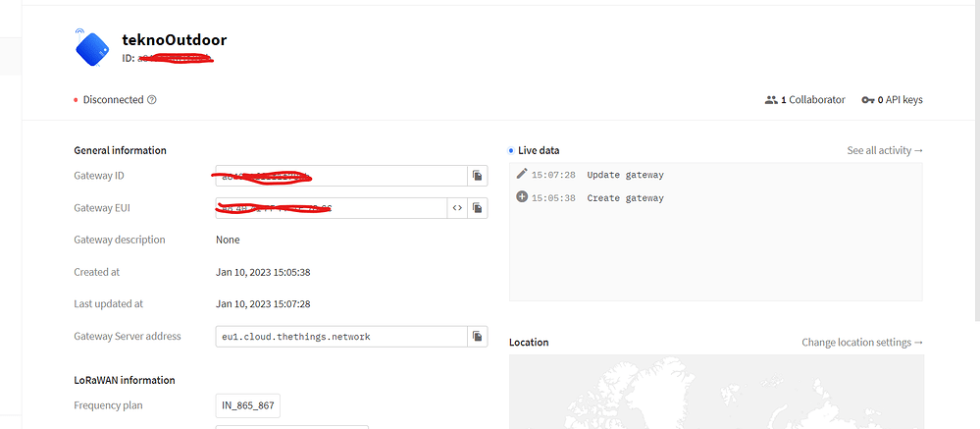Click the Created at date value

pyautogui.click(x=263, y=272)
